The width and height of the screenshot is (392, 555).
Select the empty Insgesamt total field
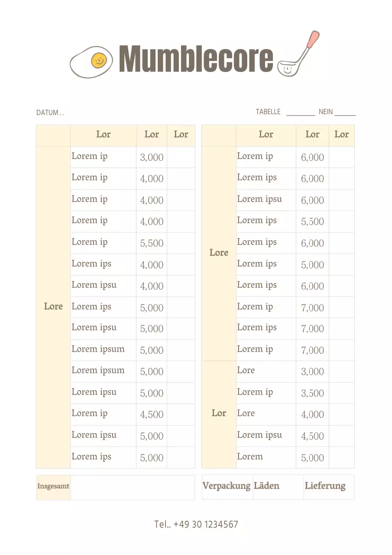pyautogui.click(x=133, y=487)
